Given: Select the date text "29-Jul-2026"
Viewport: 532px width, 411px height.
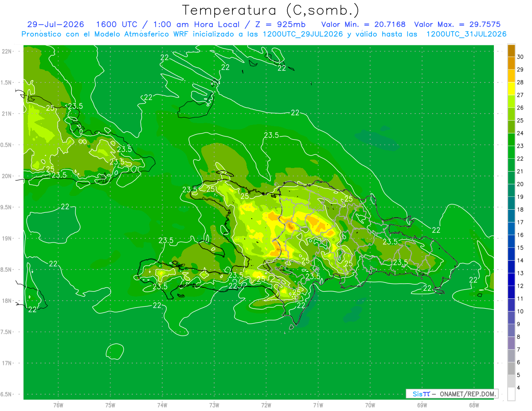Looking at the screenshot, I should (55, 24).
